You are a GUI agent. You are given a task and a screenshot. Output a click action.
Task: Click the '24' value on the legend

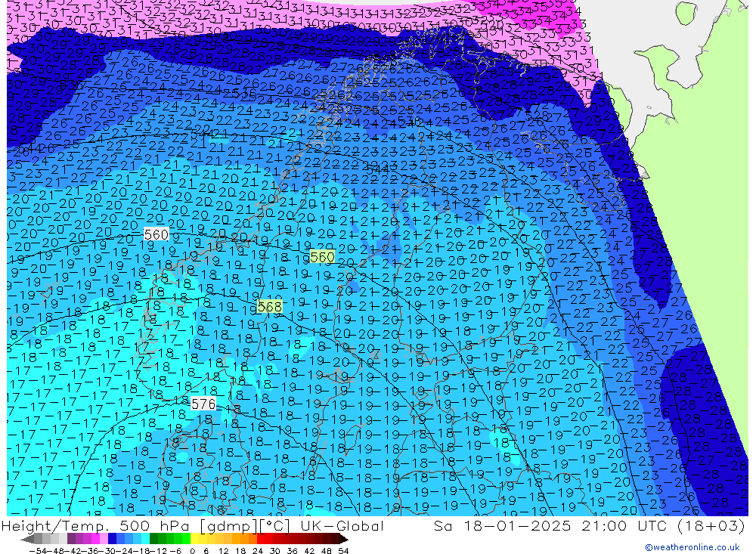pyautogui.click(x=258, y=551)
